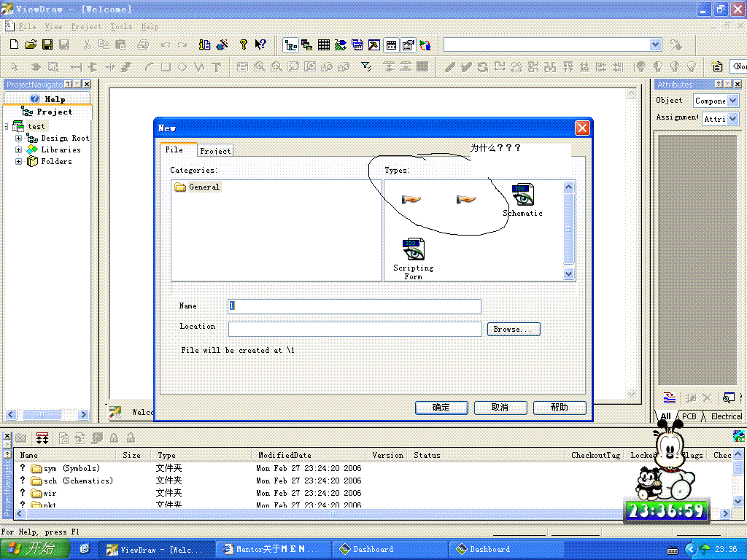Open the File menu

(27, 27)
